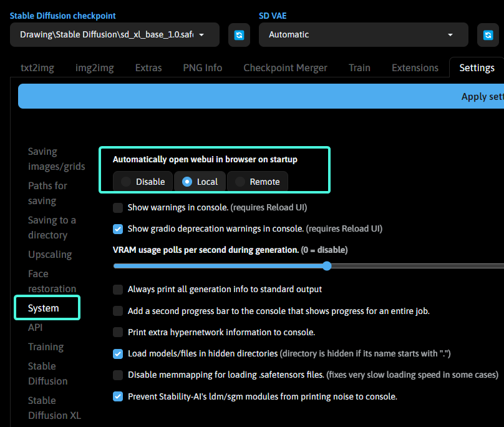Uncheck "Load models/files in hidden directories"
Image resolution: width=504 pixels, height=427 pixels.
tap(118, 353)
